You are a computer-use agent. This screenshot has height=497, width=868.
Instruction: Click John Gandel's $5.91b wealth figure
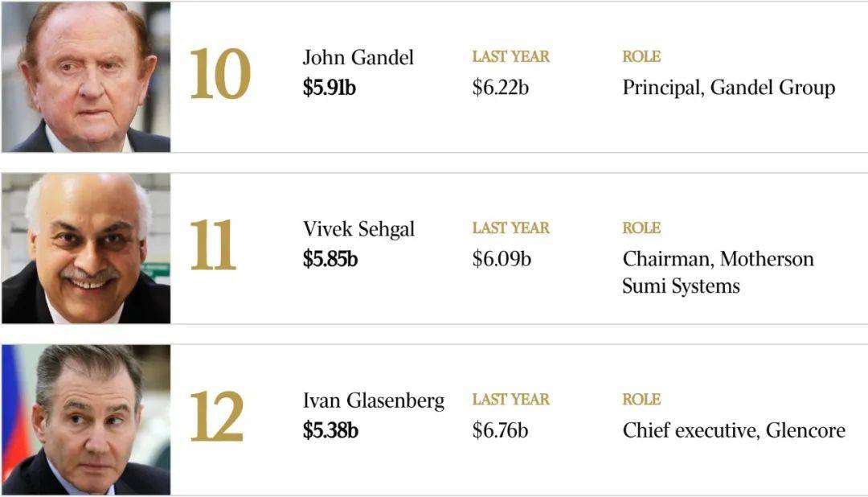pyautogui.click(x=330, y=88)
